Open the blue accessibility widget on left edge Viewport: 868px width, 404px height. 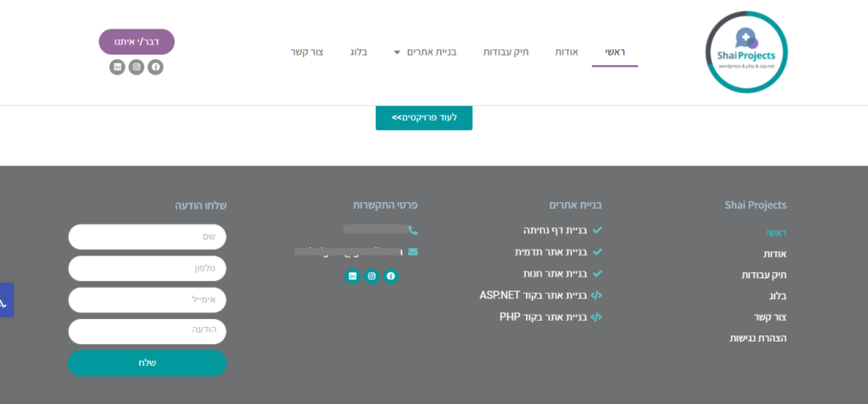click(6, 301)
